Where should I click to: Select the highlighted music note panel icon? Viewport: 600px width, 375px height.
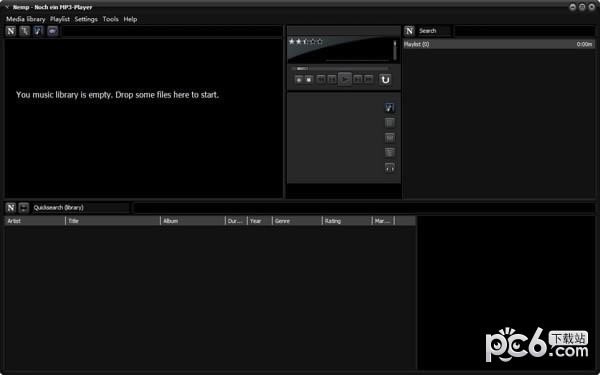(390, 108)
